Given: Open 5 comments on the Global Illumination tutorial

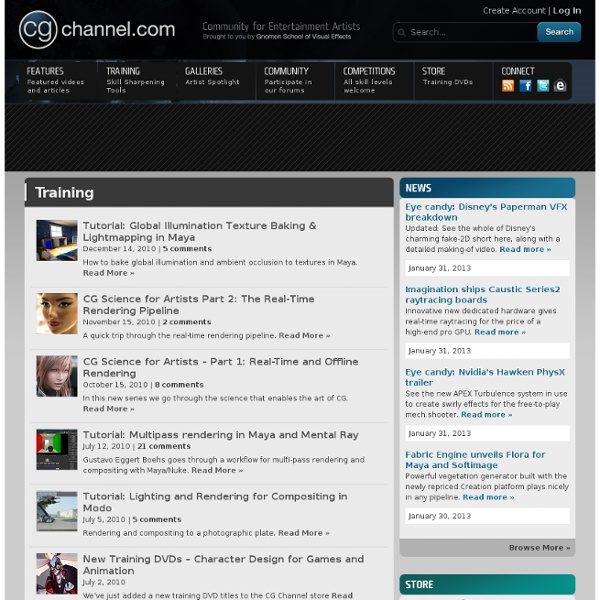Looking at the screenshot, I should (187, 249).
